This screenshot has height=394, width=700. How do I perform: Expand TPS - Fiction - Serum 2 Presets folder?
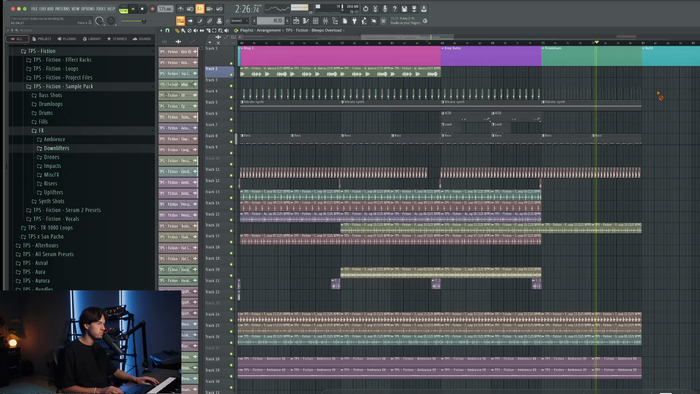coord(63,210)
